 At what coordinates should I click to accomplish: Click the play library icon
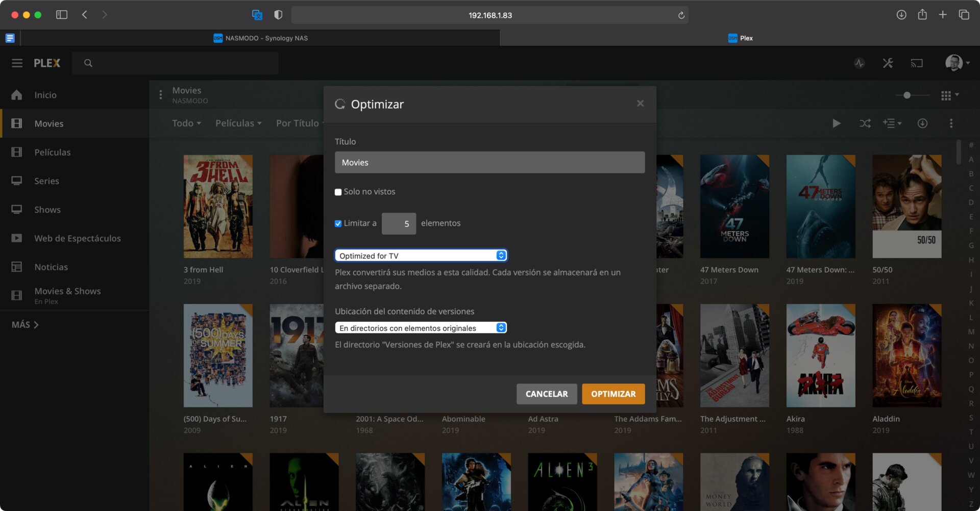coord(836,123)
